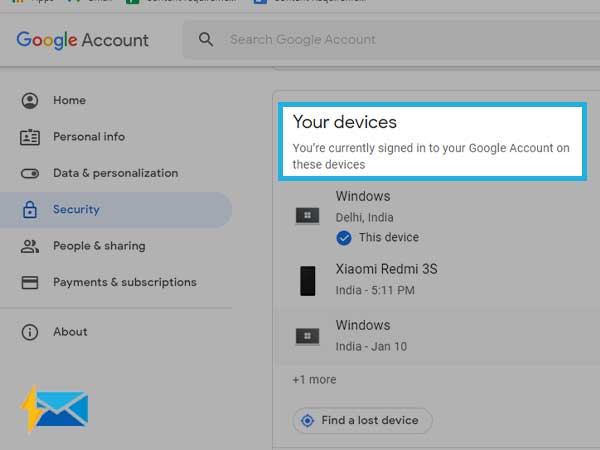Click the Xiaomi Redmi 3S phone icon
Viewport: 600px width, 450px height.
(308, 281)
